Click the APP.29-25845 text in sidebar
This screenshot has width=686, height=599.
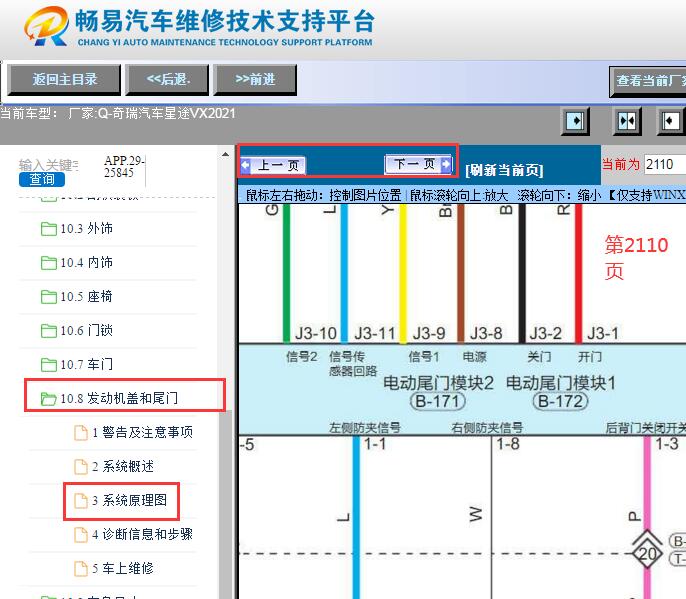click(124, 167)
